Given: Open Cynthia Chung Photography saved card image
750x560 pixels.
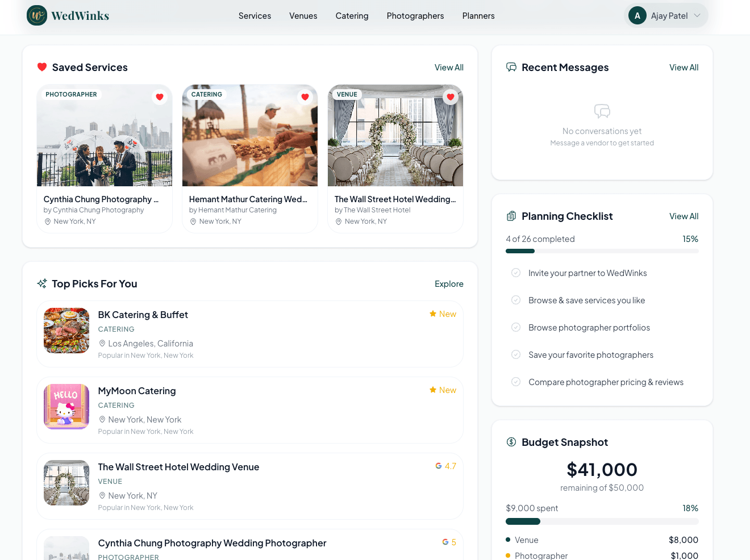Looking at the screenshot, I should [x=105, y=135].
